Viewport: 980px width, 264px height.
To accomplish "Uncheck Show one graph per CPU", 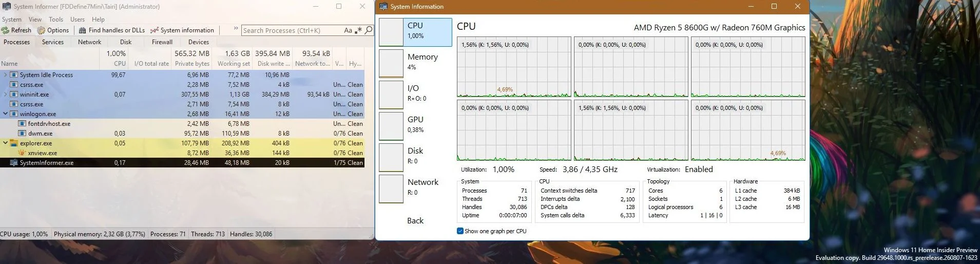I will (x=460, y=231).
